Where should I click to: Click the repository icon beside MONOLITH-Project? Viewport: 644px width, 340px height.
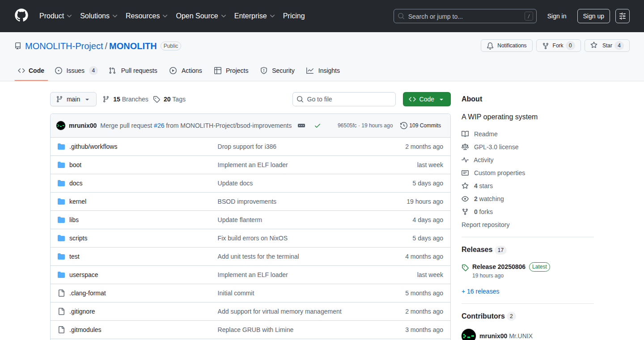click(18, 46)
